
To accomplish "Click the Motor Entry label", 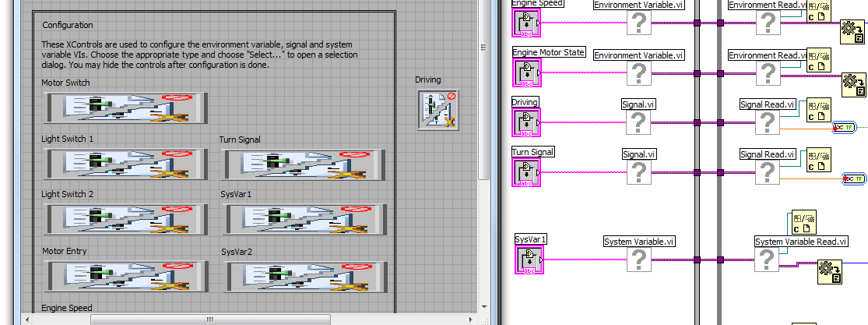I will [64, 251].
